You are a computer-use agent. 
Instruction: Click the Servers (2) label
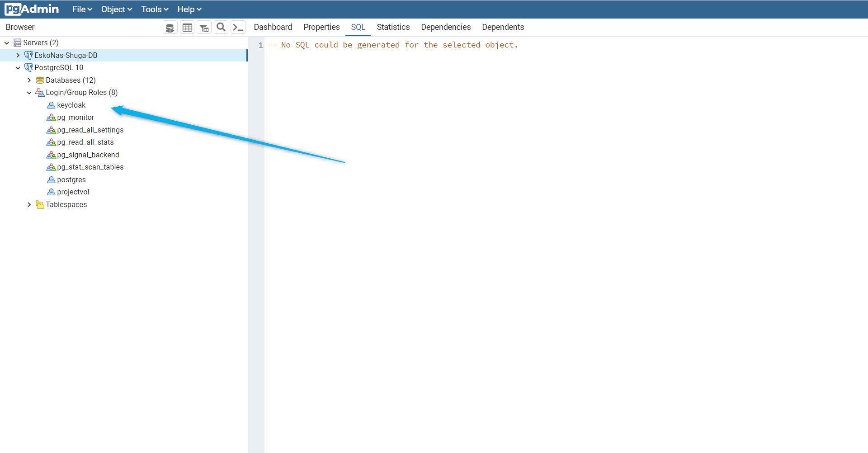tap(41, 42)
